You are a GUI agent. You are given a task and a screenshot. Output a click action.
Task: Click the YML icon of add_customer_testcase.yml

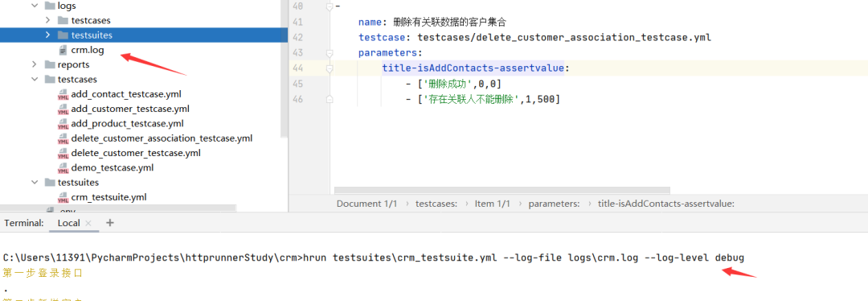[63, 109]
